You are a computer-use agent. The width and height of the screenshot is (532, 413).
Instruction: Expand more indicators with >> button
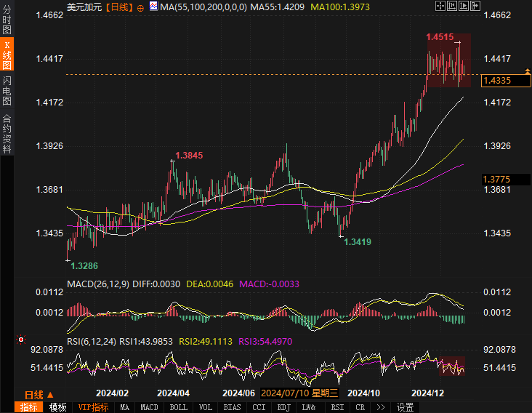click(381, 407)
